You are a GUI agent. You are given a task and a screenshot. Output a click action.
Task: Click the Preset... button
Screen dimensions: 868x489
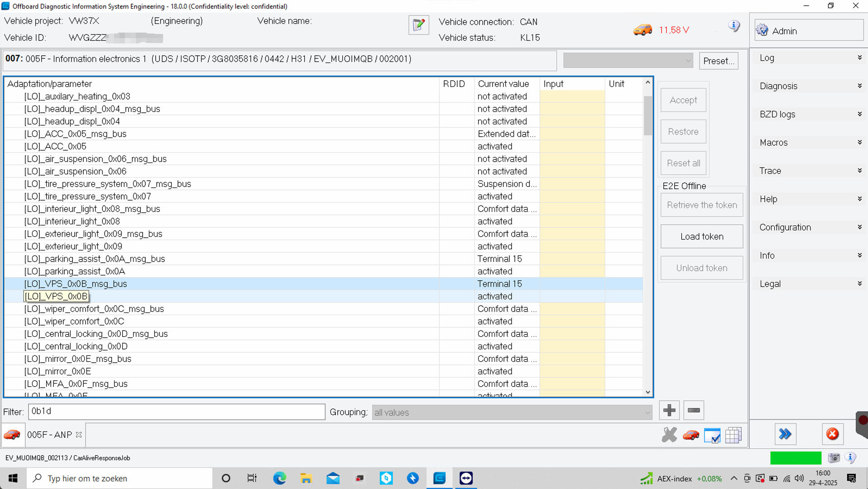[719, 61]
